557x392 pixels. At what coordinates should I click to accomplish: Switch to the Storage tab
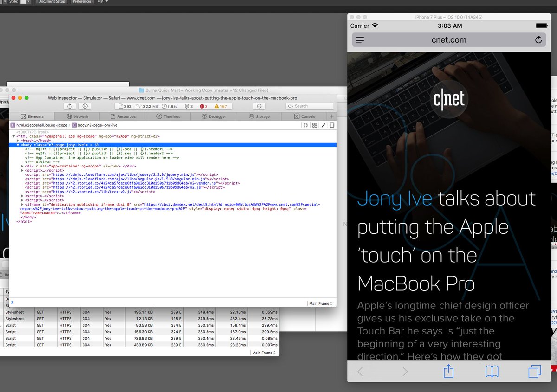click(259, 116)
